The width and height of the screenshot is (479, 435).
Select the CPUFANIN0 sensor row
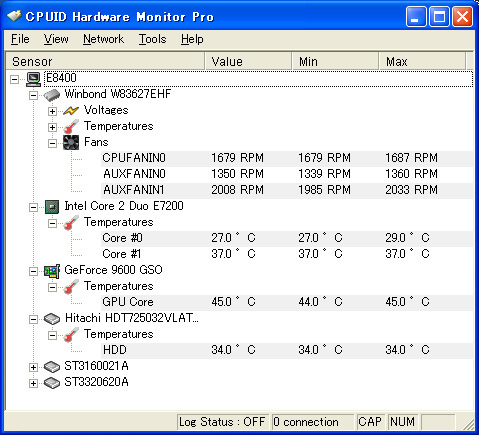[287, 158]
